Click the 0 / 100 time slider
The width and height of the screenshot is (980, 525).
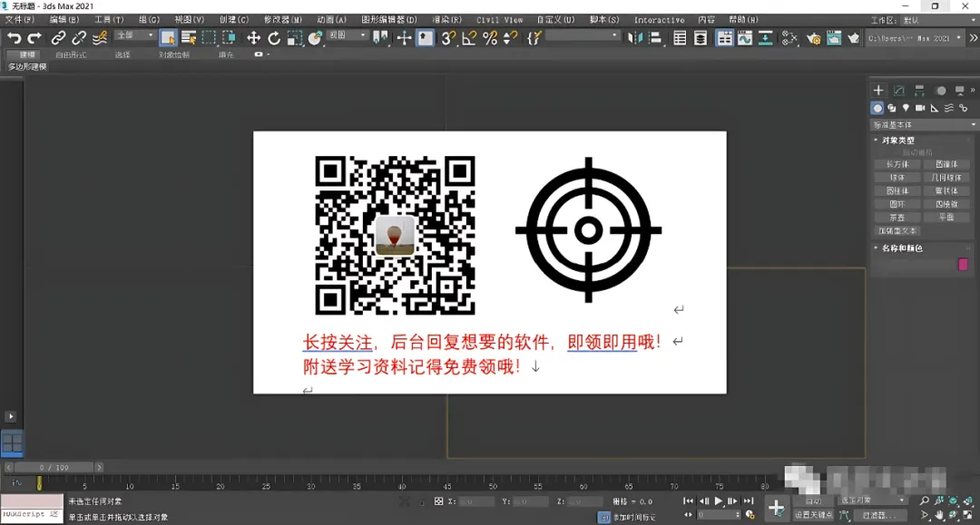(54, 467)
